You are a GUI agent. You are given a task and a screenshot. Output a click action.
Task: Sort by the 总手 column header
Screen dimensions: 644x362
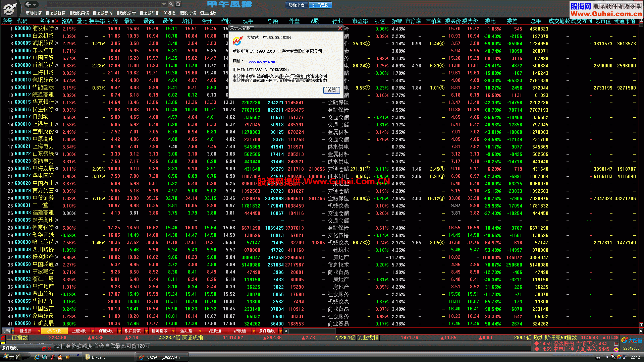pyautogui.click(x=536, y=21)
